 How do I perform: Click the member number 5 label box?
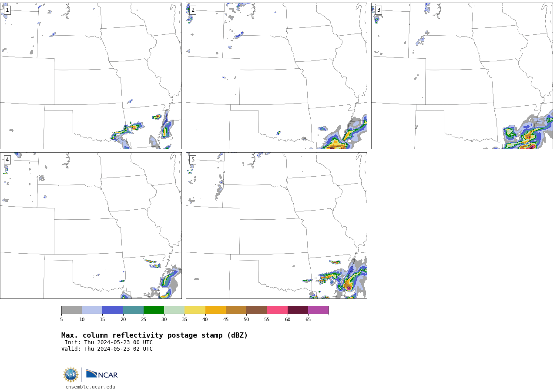tap(193, 160)
